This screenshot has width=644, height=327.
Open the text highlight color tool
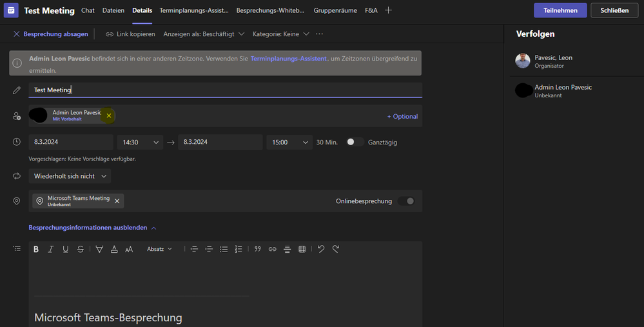[99, 249]
